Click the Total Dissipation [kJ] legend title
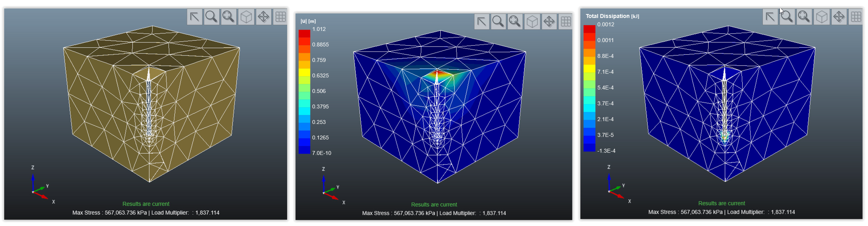Viewport: 868px width, 226px height. (x=612, y=16)
